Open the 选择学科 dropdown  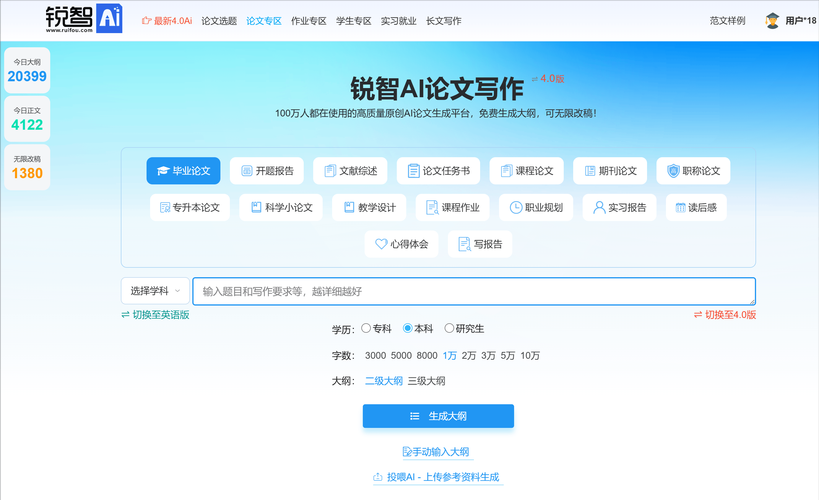[x=155, y=291]
